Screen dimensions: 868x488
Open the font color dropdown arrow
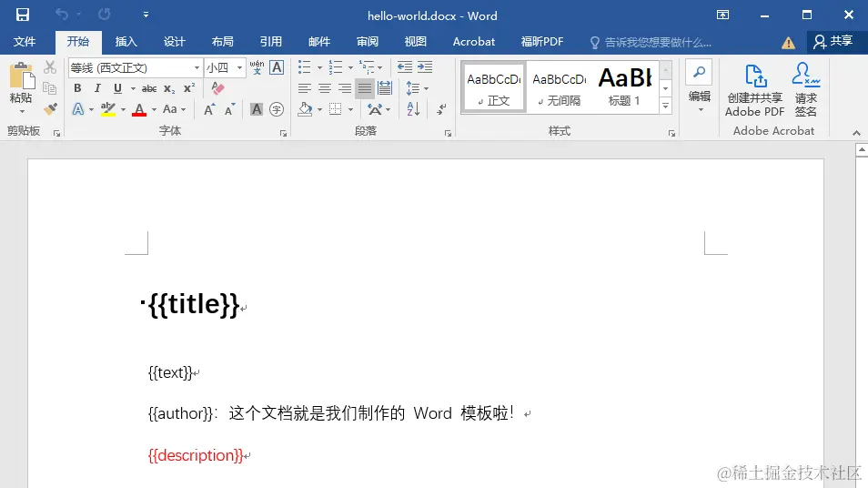(x=154, y=109)
